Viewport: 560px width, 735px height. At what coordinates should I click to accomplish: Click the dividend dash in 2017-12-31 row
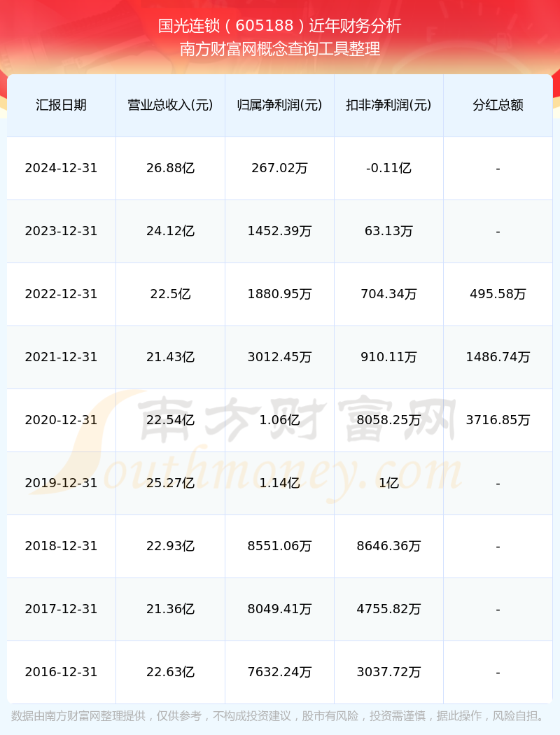pos(498,610)
